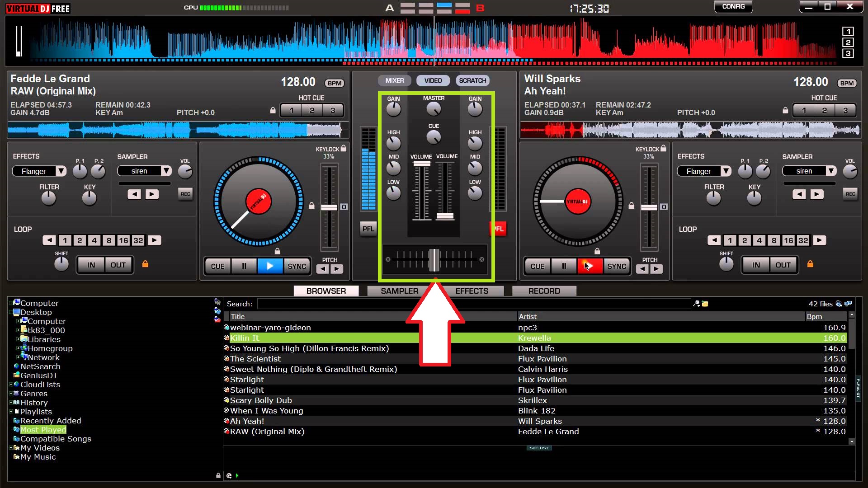
Task: Click right deck pitch slider handle
Action: 649,207
